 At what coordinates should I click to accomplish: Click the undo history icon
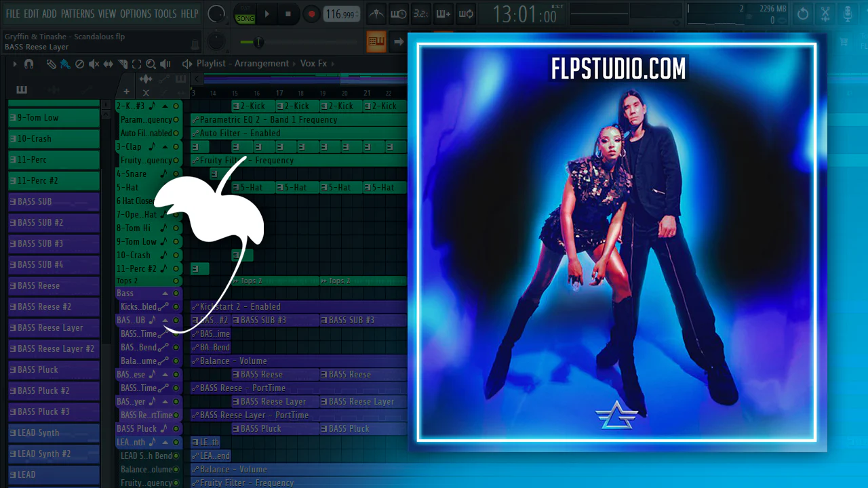[803, 14]
